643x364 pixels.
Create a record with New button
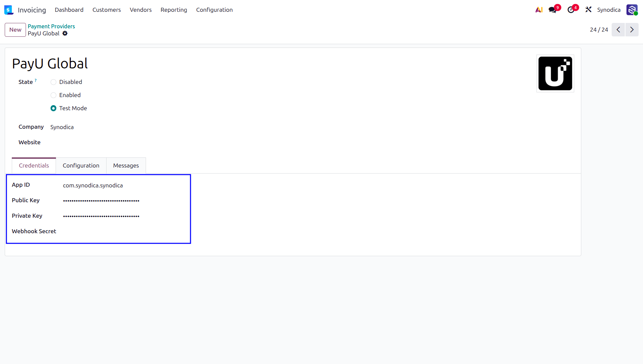[x=15, y=30]
